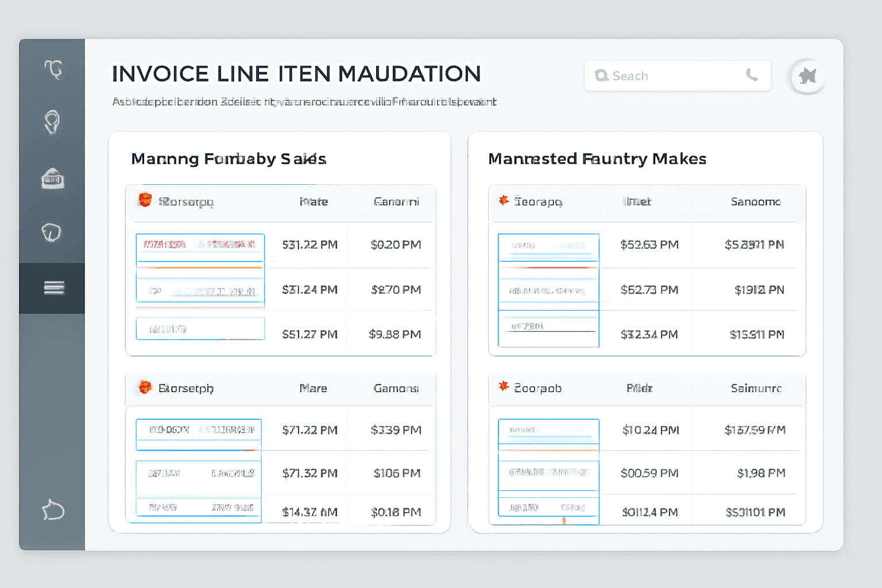This screenshot has height=588, width=882.
Task: Open the line item thumbnail beside $31.22 PM
Action: click(x=200, y=247)
